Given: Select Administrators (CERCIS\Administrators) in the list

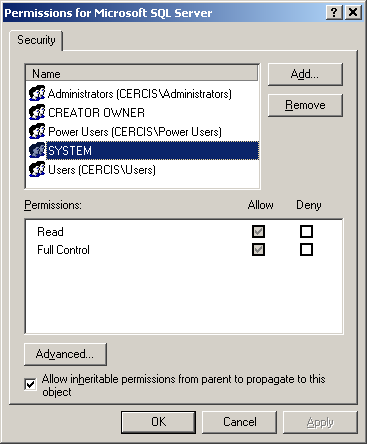Looking at the screenshot, I should pyautogui.click(x=139, y=94).
